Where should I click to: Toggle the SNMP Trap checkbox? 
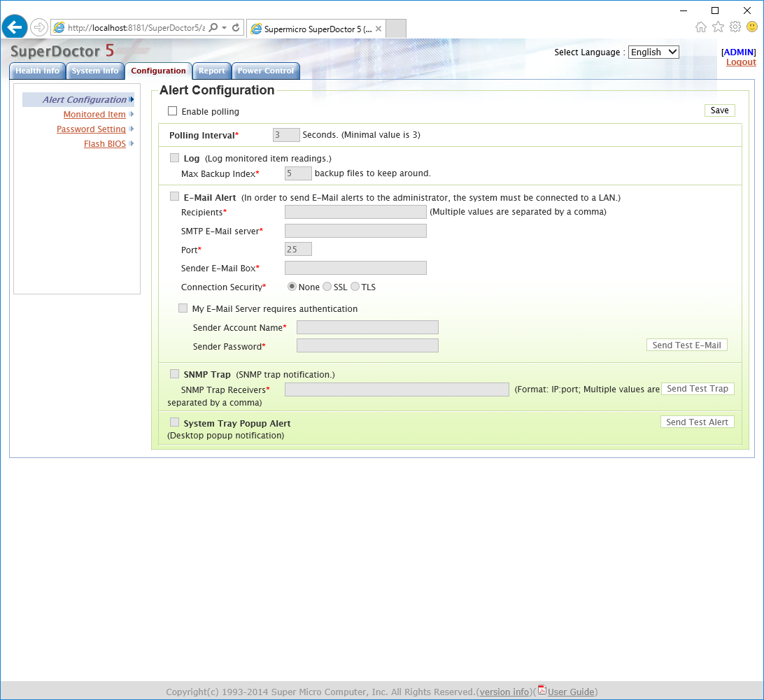[x=174, y=373]
